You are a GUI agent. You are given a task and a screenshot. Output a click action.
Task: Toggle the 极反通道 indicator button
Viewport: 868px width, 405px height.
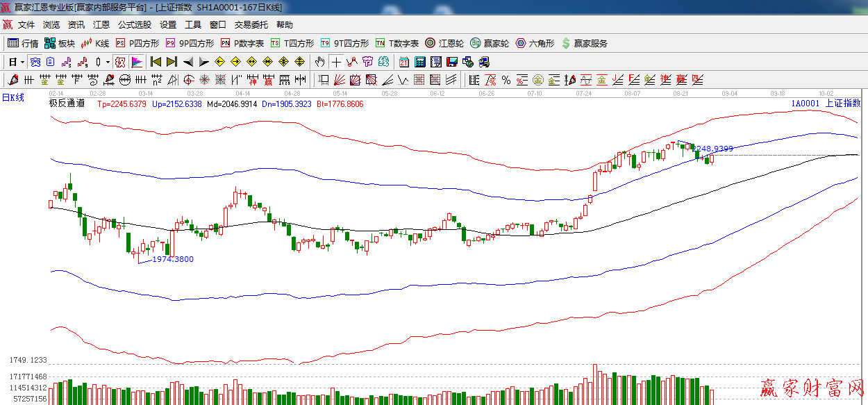[120, 62]
